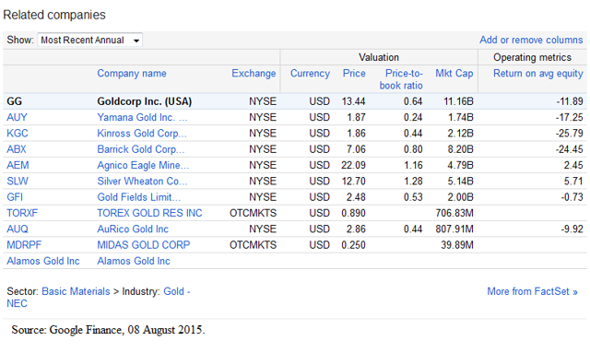Open Barrick Gold Corp company link
Image resolution: width=590 pixels, height=364 pixels.
(141, 149)
